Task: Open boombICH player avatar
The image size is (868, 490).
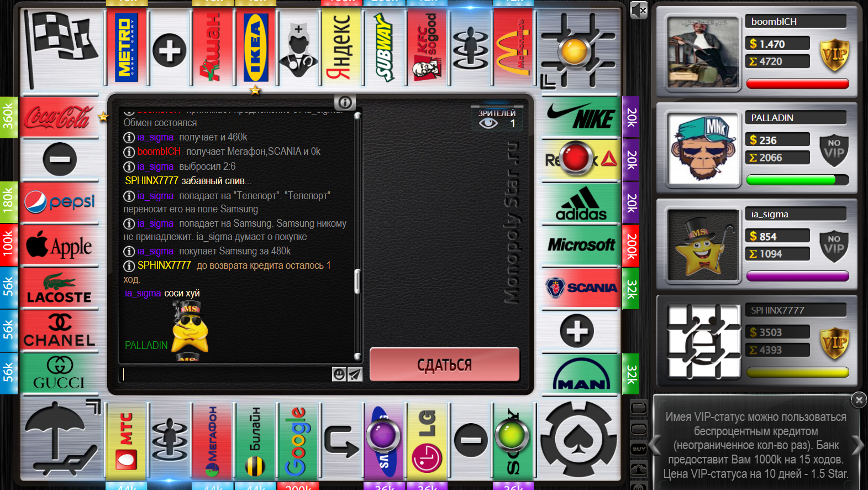Action: 703,53
